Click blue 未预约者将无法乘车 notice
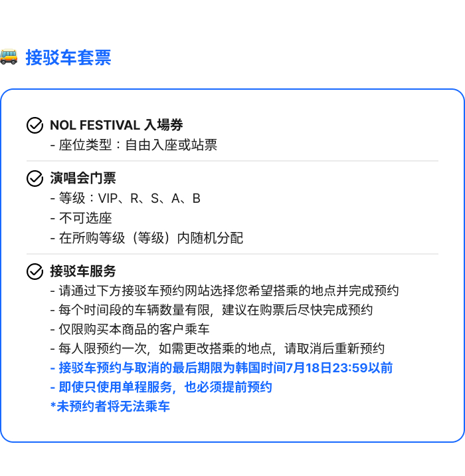The image size is (465, 476). point(110,406)
